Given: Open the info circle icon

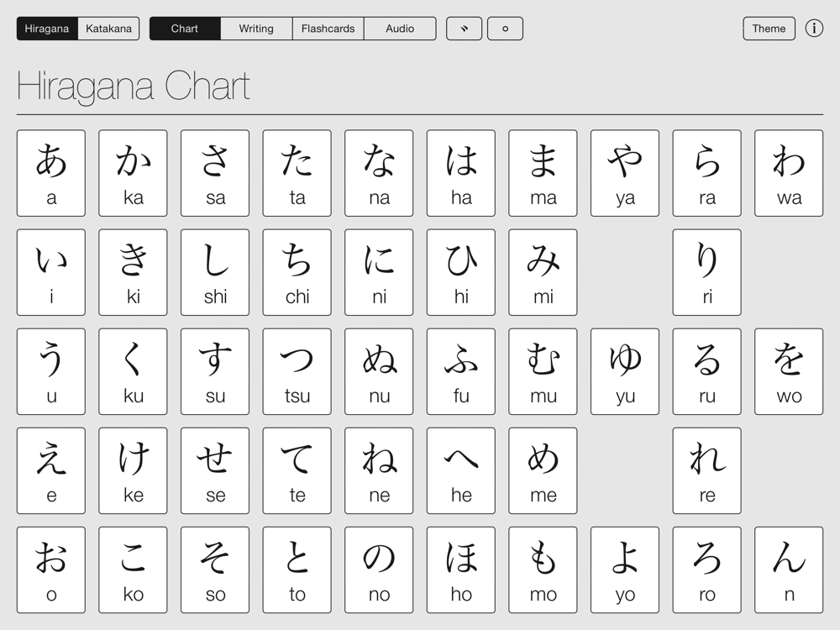Looking at the screenshot, I should point(814,28).
